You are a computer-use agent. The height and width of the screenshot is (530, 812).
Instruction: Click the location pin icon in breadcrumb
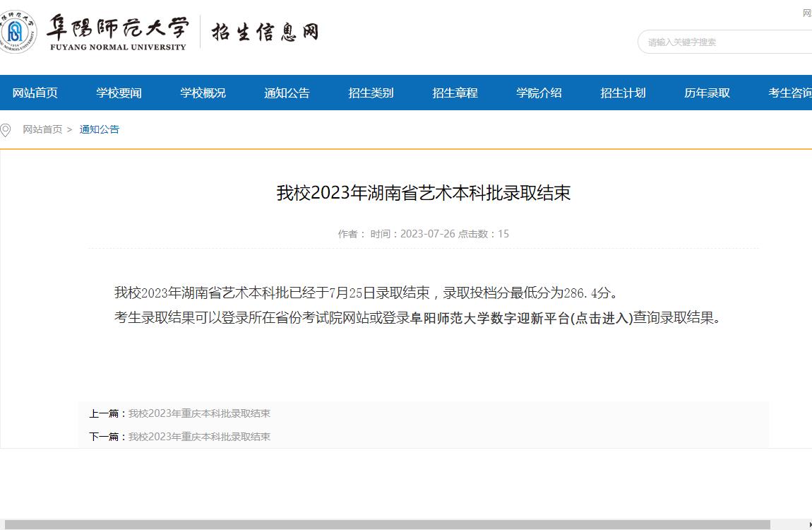point(6,129)
